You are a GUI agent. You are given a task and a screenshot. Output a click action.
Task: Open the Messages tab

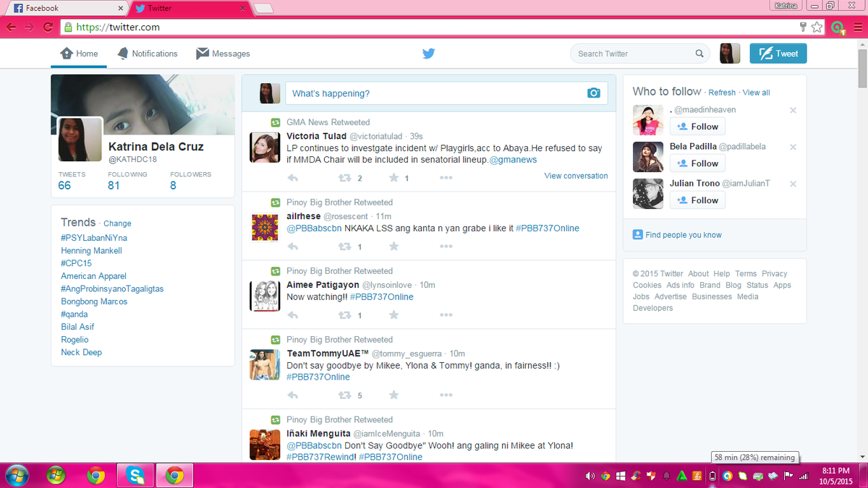point(223,53)
